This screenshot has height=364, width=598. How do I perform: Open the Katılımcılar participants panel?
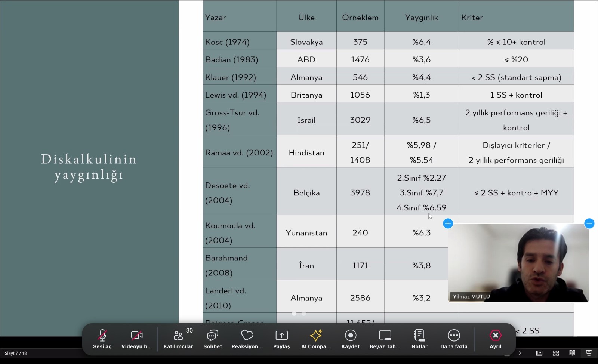click(178, 339)
